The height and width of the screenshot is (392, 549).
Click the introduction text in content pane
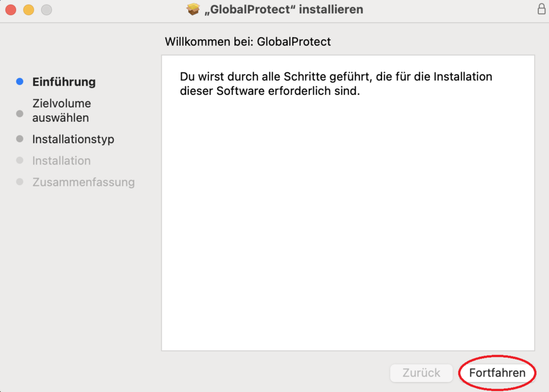coord(336,84)
